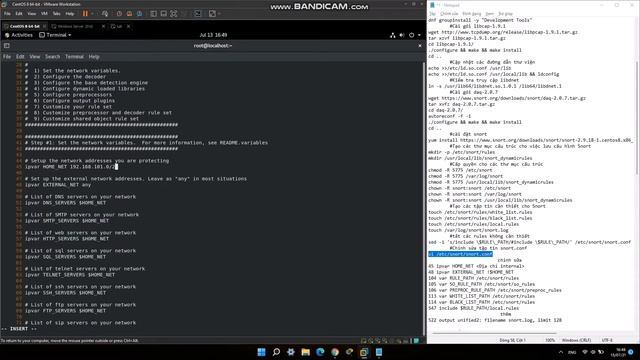This screenshot has width=640, height=360.
Task: Open terminal View menu
Action: point(35,57)
